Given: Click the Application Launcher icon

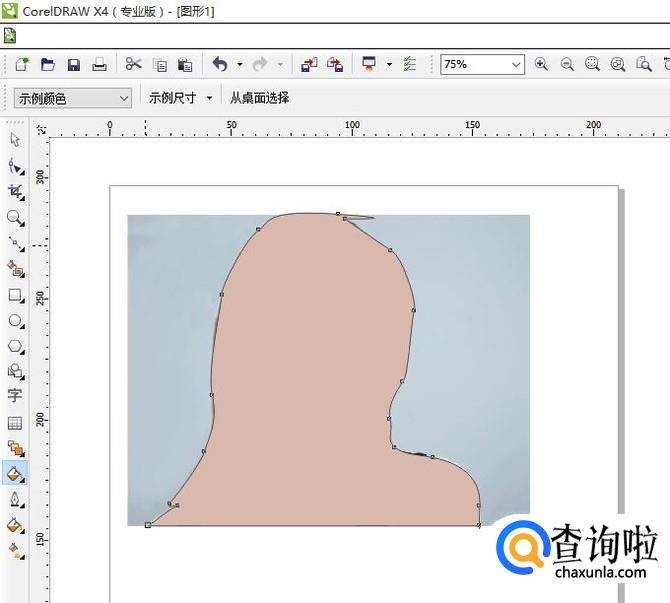Looking at the screenshot, I should [369, 64].
